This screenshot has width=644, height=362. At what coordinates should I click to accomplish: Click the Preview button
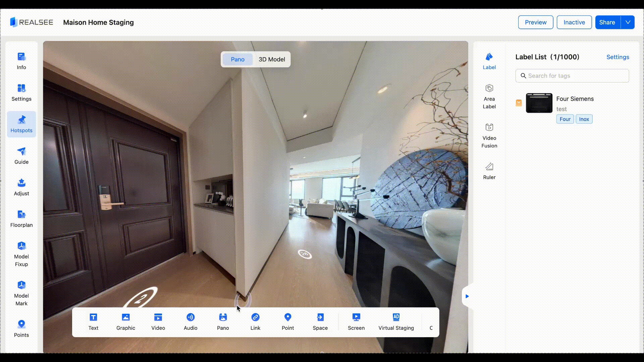point(535,22)
